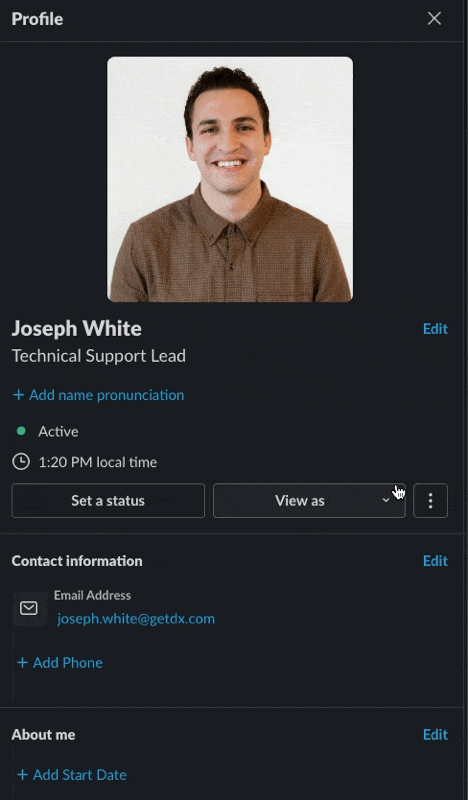
Task: Open the three-dot more actions menu
Action: (430, 501)
